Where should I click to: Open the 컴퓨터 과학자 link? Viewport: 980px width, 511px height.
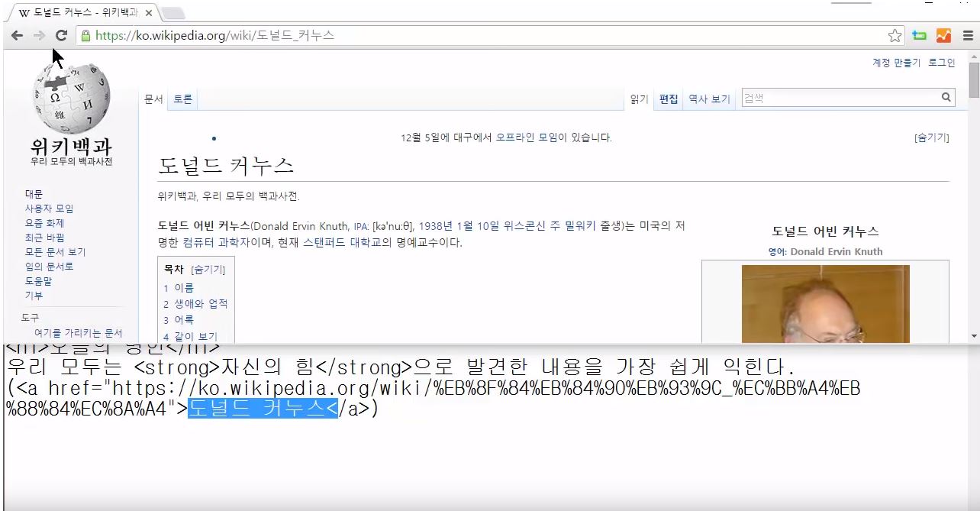click(214, 243)
